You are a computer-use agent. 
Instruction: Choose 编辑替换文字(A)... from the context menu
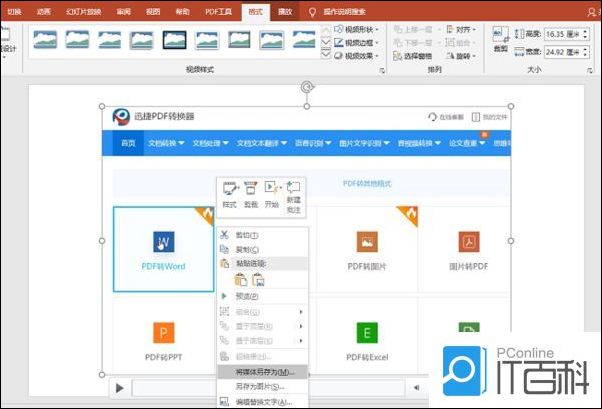[x=263, y=402]
